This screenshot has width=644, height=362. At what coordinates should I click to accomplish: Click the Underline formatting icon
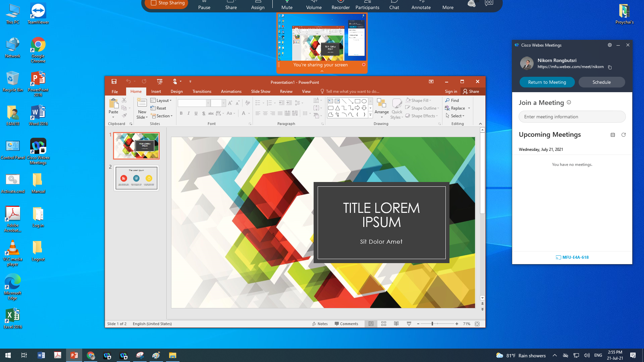(x=196, y=114)
